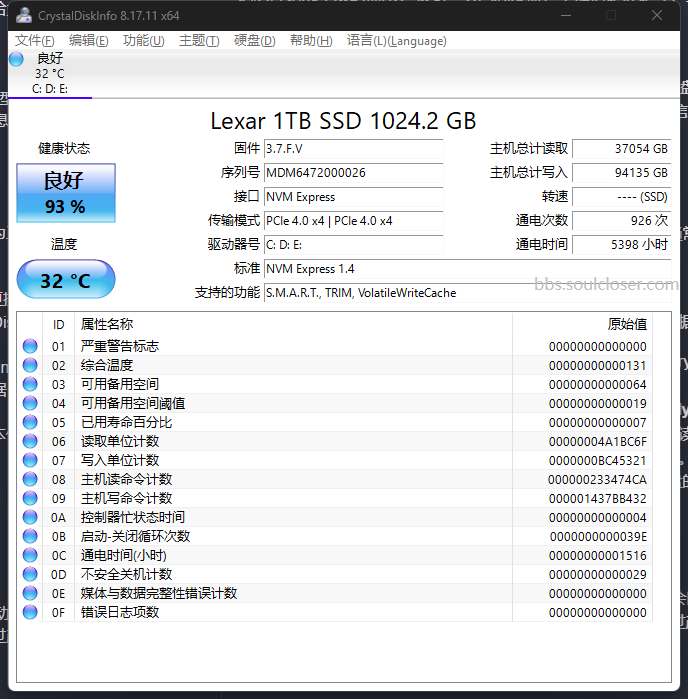Click the firmware field 3.7.F.V
This screenshot has height=699, width=688.
point(354,149)
